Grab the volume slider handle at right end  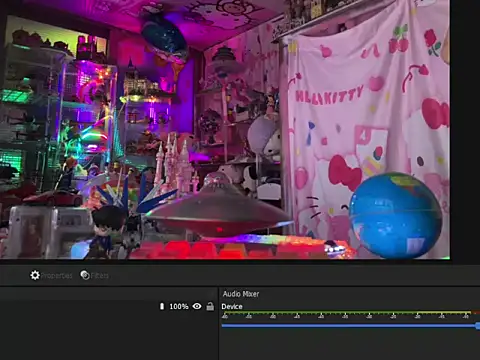click(x=478, y=326)
